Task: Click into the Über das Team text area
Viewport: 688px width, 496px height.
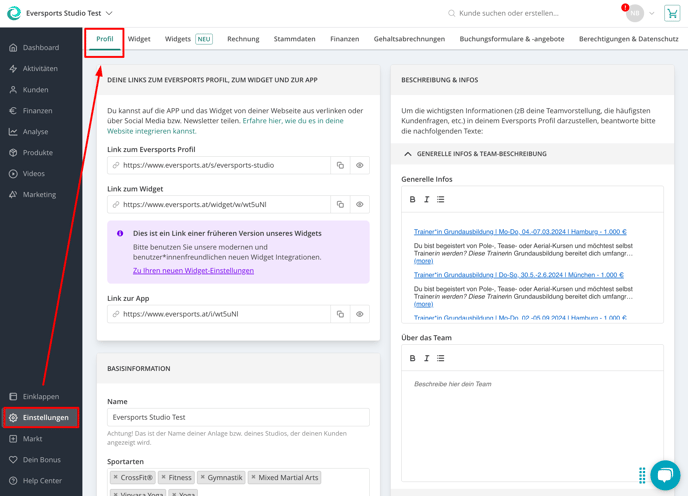Action: (532, 426)
